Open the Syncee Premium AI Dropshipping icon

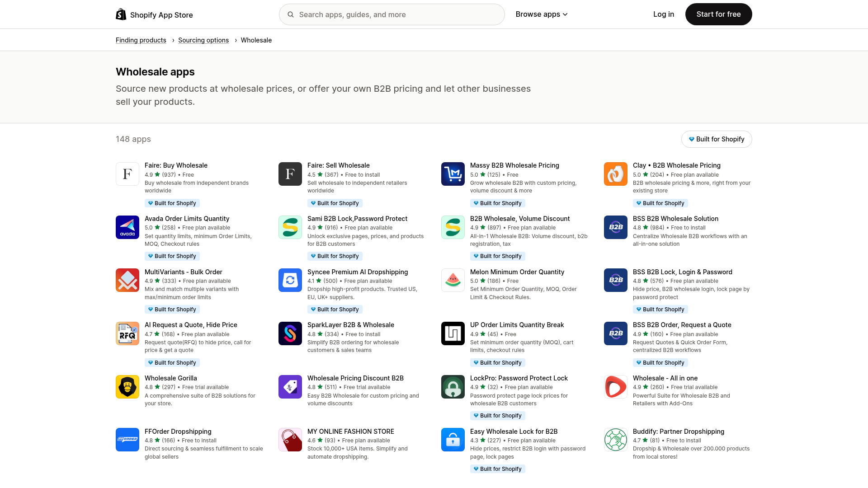[x=290, y=280]
